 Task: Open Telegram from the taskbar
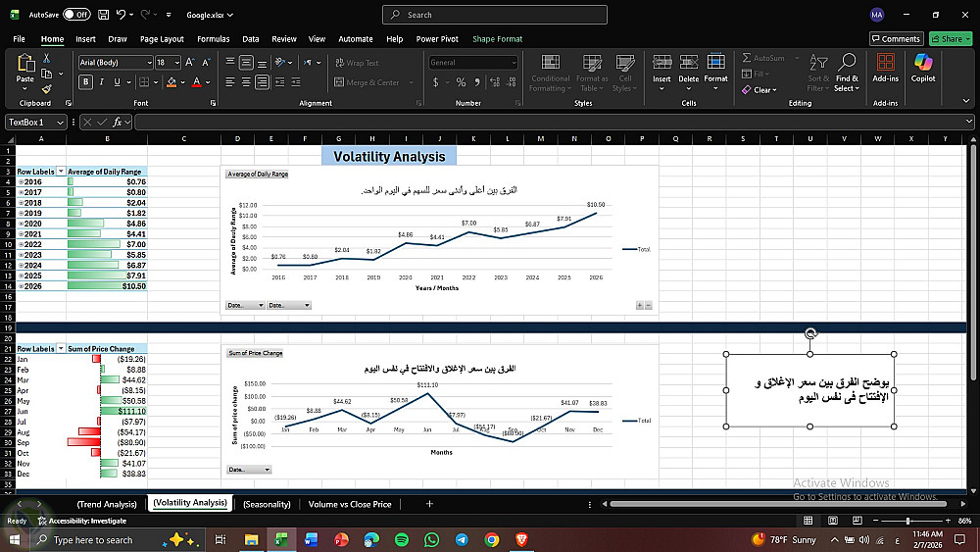(x=462, y=539)
